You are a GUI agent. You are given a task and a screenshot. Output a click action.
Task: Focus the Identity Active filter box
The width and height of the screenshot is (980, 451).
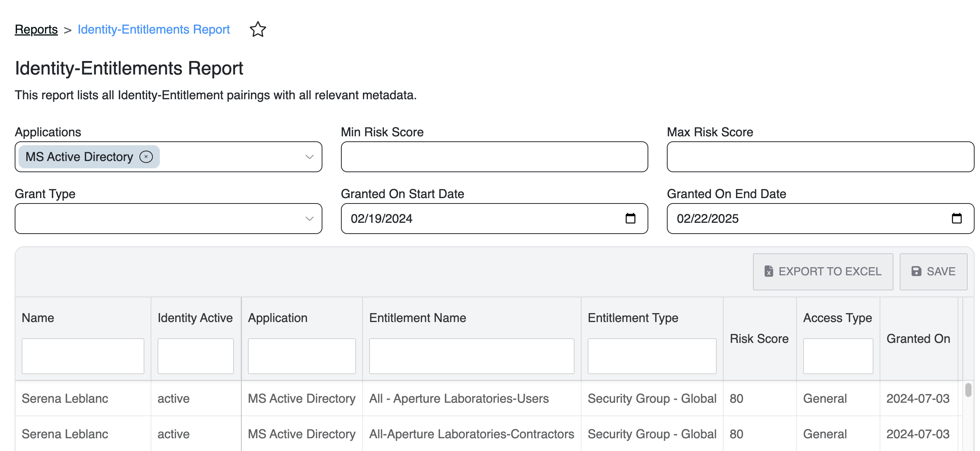tap(195, 356)
